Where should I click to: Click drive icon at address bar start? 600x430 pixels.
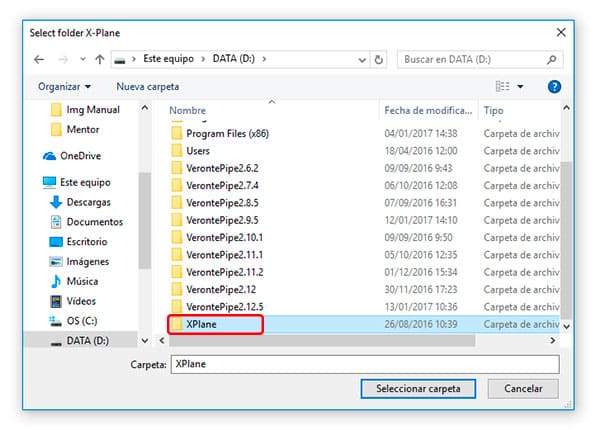(x=120, y=60)
